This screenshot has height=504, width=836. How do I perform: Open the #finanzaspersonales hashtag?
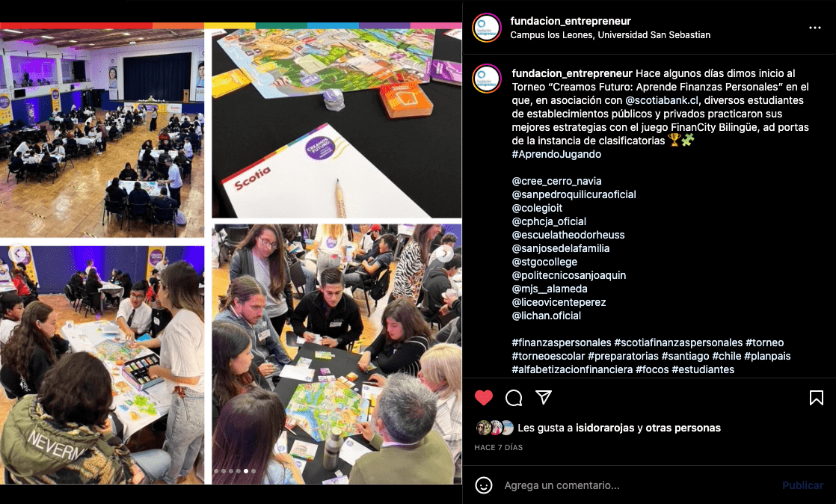(562, 342)
